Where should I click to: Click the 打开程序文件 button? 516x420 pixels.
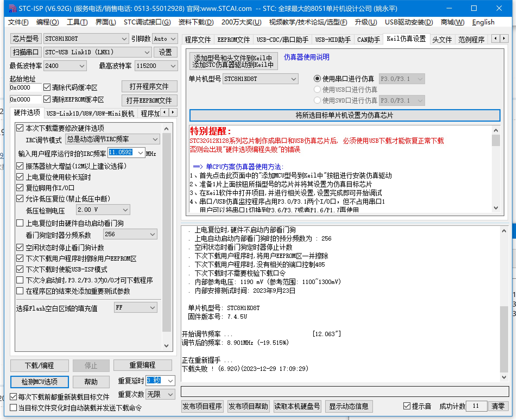(149, 87)
